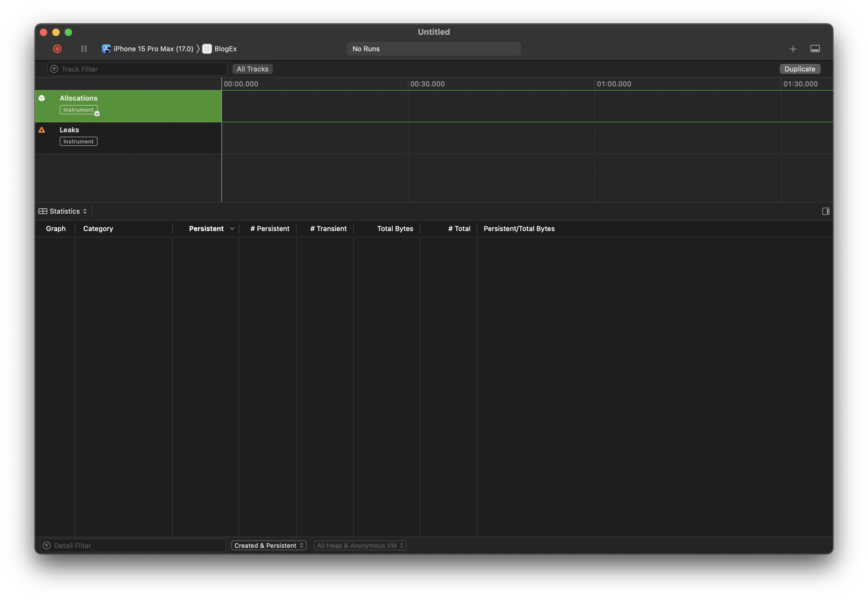The image size is (868, 600).
Task: Click the Allocations cube icon
Action: 42,98
